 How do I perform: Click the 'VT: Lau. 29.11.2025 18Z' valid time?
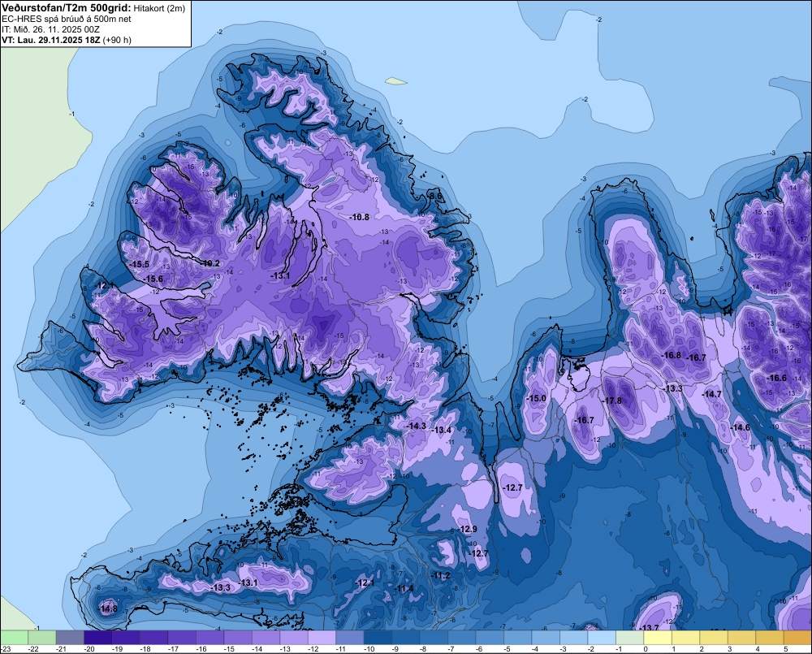[51, 40]
